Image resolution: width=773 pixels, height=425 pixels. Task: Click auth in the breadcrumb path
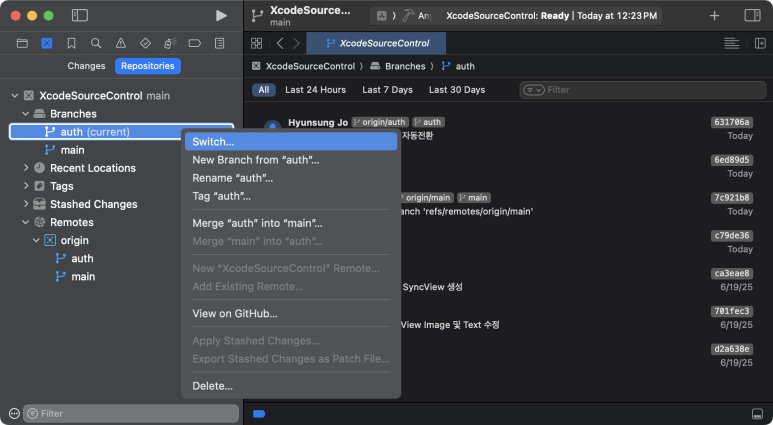tap(465, 66)
